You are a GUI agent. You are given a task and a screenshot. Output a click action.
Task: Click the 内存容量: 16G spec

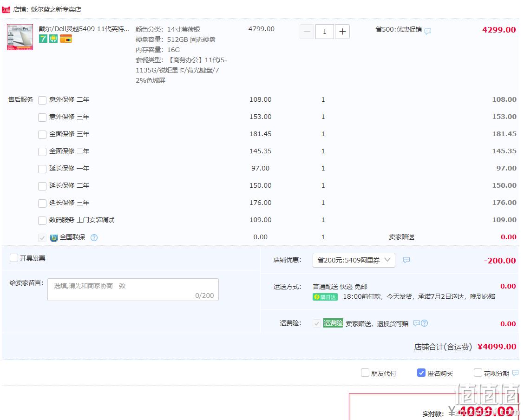pyautogui.click(x=158, y=50)
